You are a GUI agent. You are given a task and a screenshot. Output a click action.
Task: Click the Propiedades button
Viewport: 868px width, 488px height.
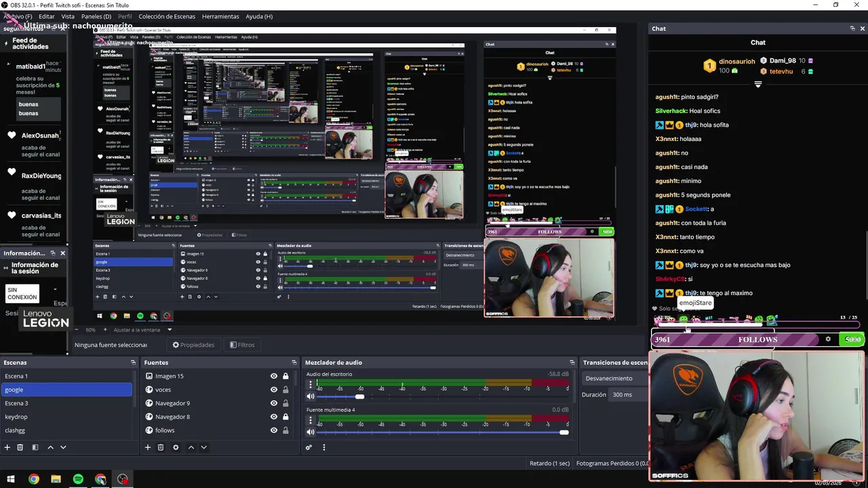click(x=193, y=345)
